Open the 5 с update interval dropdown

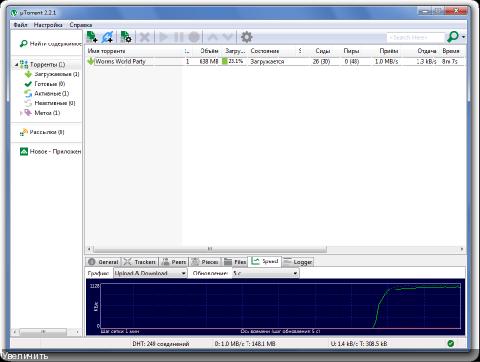tap(266, 273)
